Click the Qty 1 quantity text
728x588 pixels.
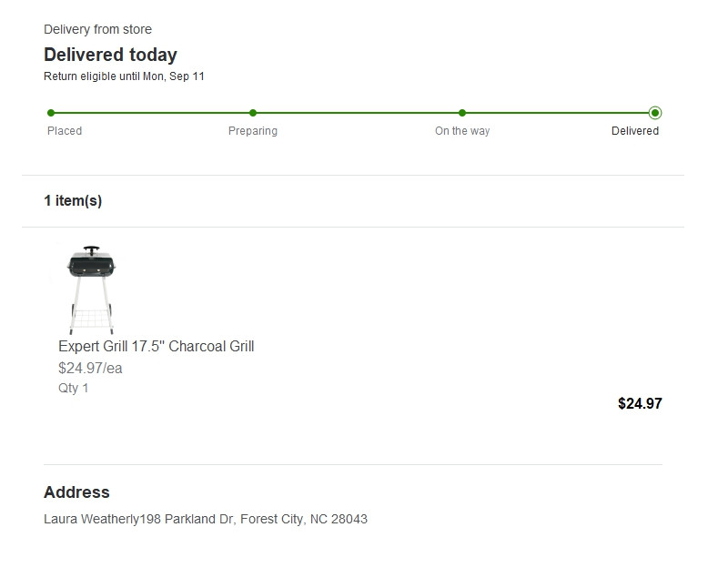click(73, 388)
